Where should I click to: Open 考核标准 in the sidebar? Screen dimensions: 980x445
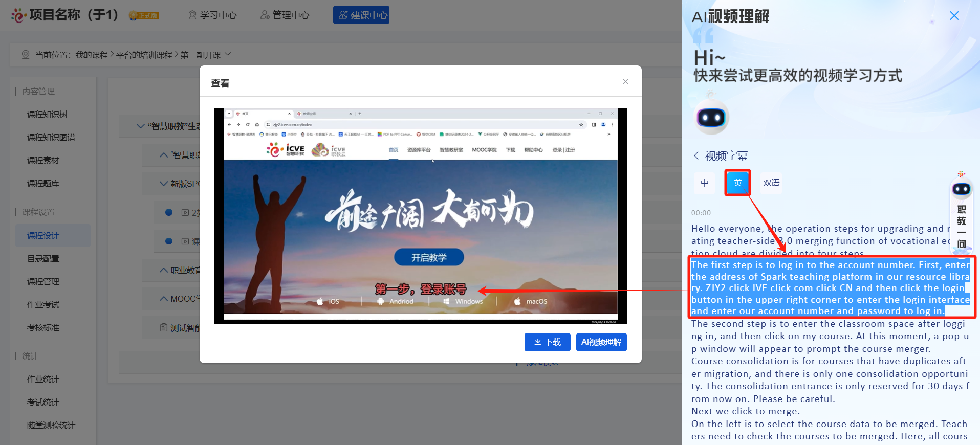point(43,328)
